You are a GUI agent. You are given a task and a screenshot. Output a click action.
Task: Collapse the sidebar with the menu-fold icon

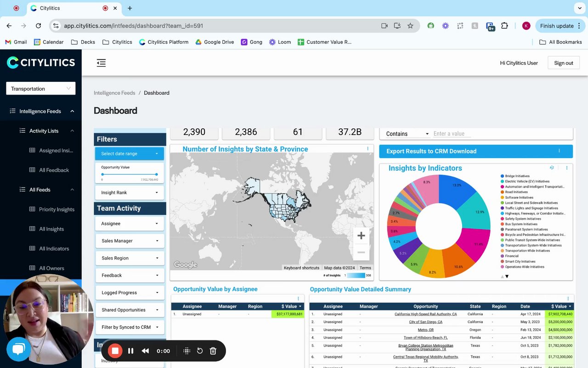[101, 63]
